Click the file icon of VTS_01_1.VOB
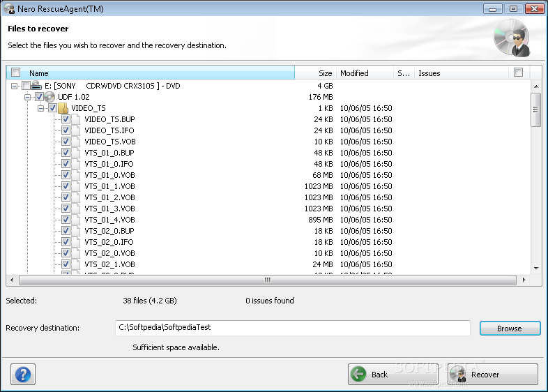This screenshot has height=392, width=548. [x=76, y=186]
